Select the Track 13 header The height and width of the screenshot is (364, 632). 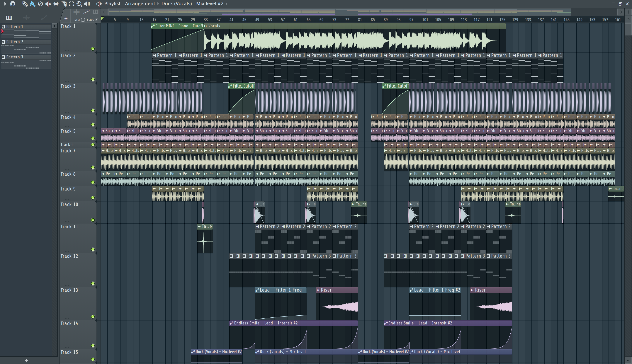click(78, 304)
